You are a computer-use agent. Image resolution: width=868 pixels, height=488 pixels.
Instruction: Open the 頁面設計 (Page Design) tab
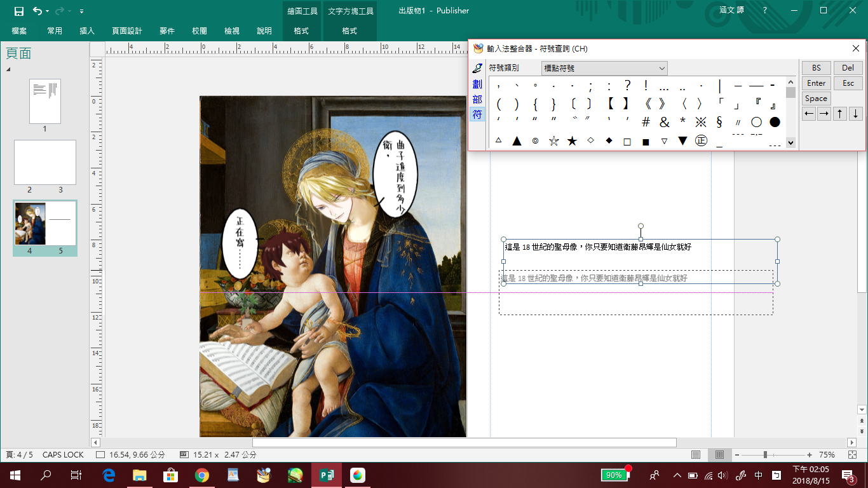(127, 30)
